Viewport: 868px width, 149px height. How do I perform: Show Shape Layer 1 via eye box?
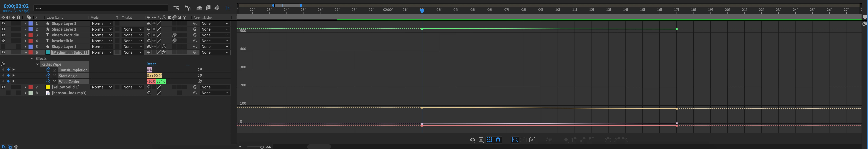[3, 47]
